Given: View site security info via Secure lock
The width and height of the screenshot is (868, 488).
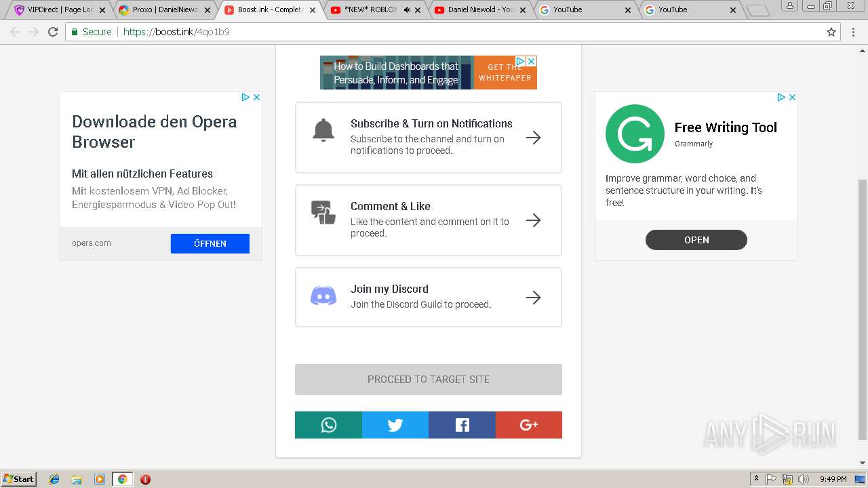Looking at the screenshot, I should [91, 32].
